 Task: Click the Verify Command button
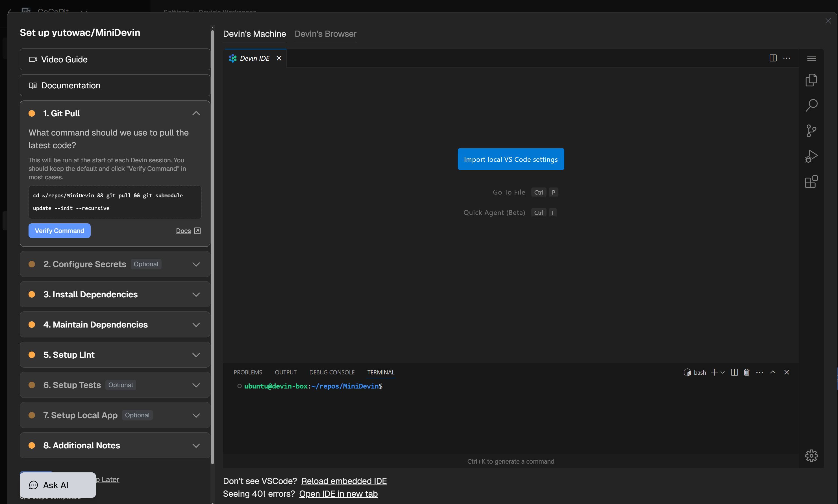tap(59, 231)
